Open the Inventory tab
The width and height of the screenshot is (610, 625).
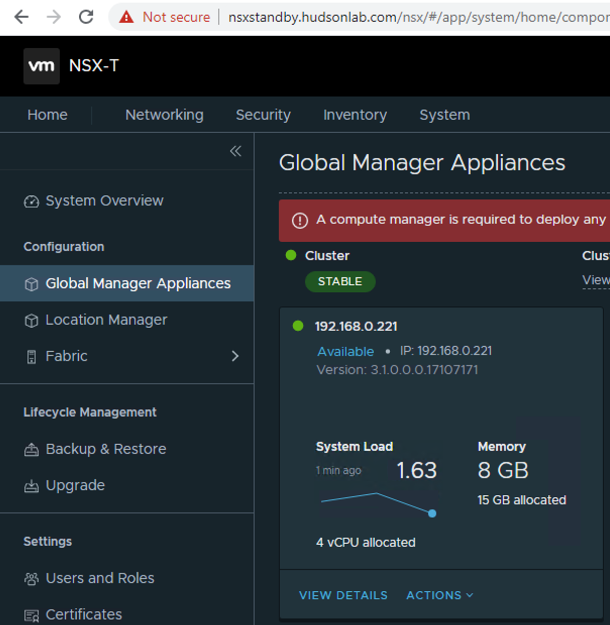coord(355,115)
